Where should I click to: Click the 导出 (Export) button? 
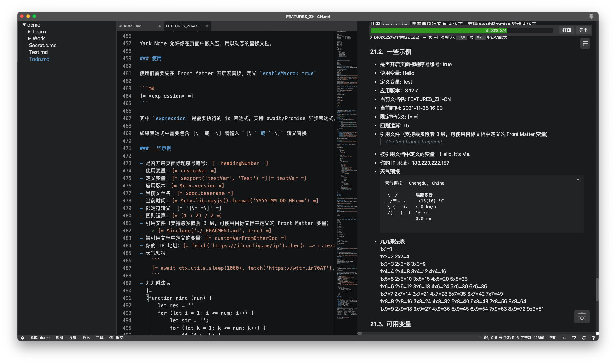coord(583,30)
